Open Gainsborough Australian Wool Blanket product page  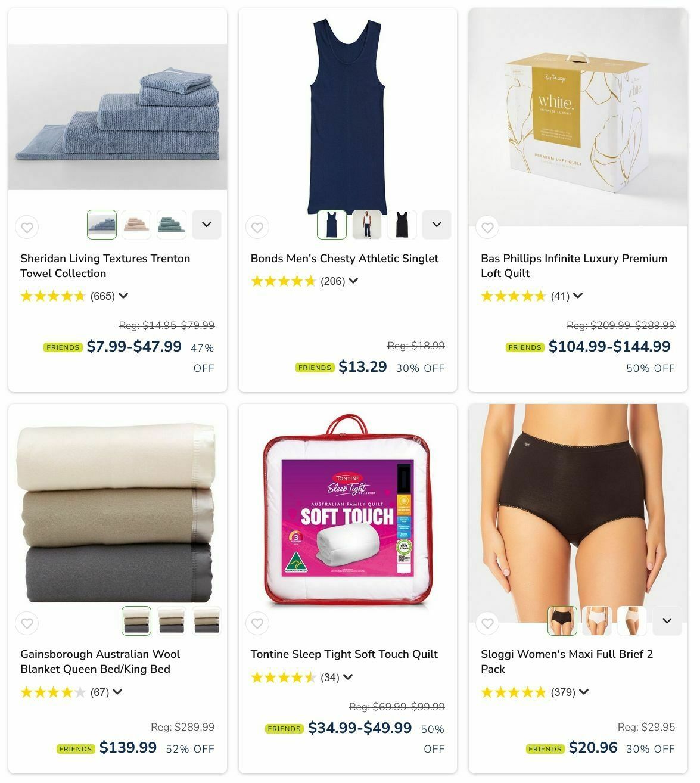coord(100,661)
